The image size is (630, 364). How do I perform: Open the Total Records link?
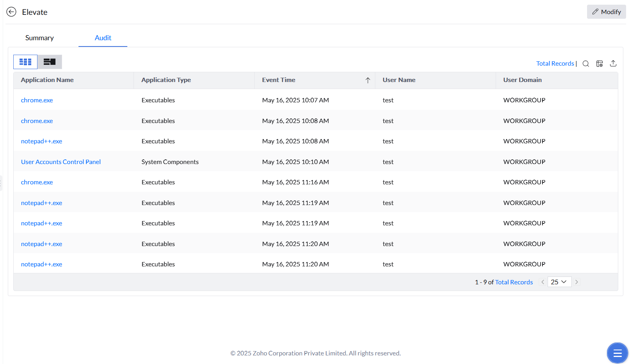point(555,63)
